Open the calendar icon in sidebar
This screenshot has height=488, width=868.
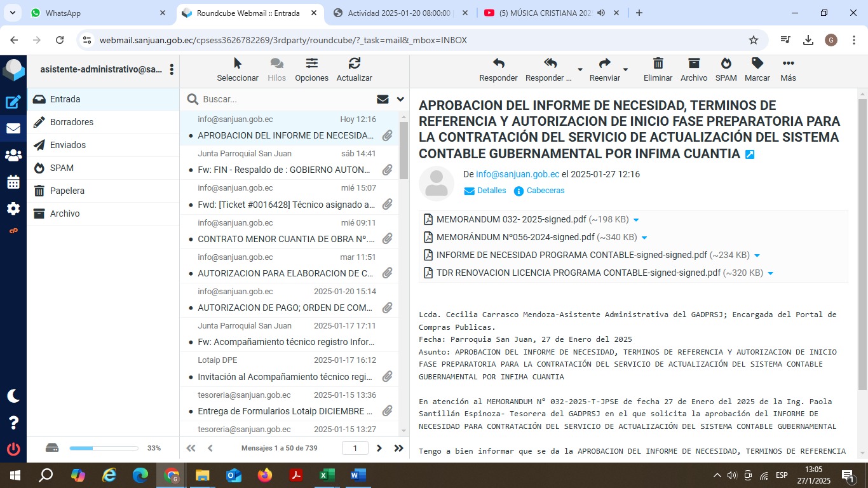click(13, 182)
